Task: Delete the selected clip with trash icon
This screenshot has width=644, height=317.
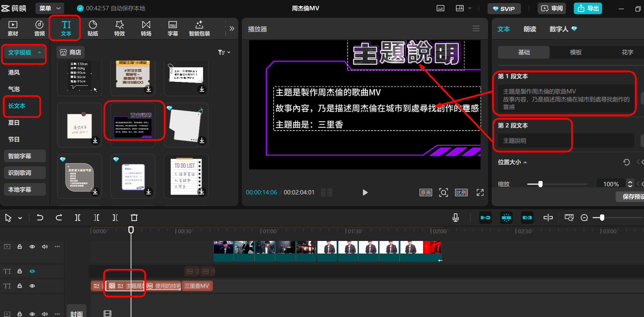Action: pos(134,218)
